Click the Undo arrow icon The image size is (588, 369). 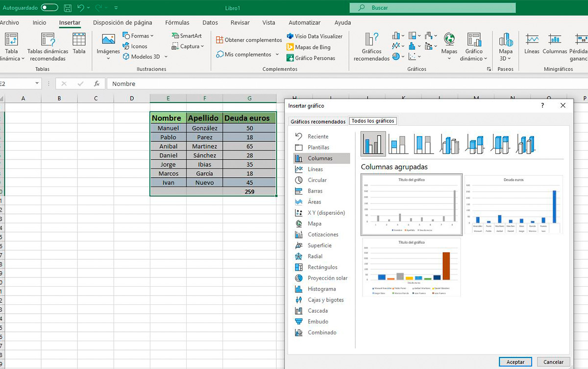(80, 8)
